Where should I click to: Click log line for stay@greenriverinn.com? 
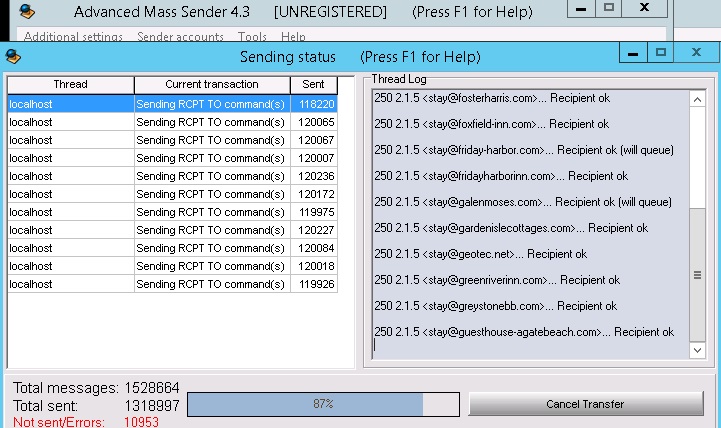pyautogui.click(x=497, y=280)
